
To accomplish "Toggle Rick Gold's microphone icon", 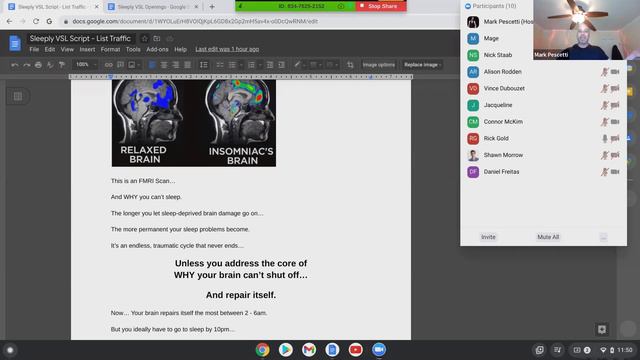I will [x=605, y=138].
